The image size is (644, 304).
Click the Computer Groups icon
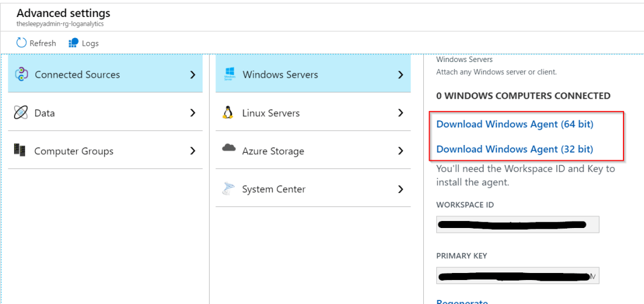(19, 151)
